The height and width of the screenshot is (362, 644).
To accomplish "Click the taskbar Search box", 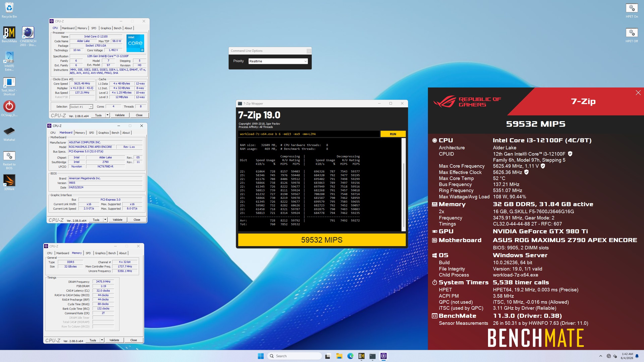I will [294, 356].
